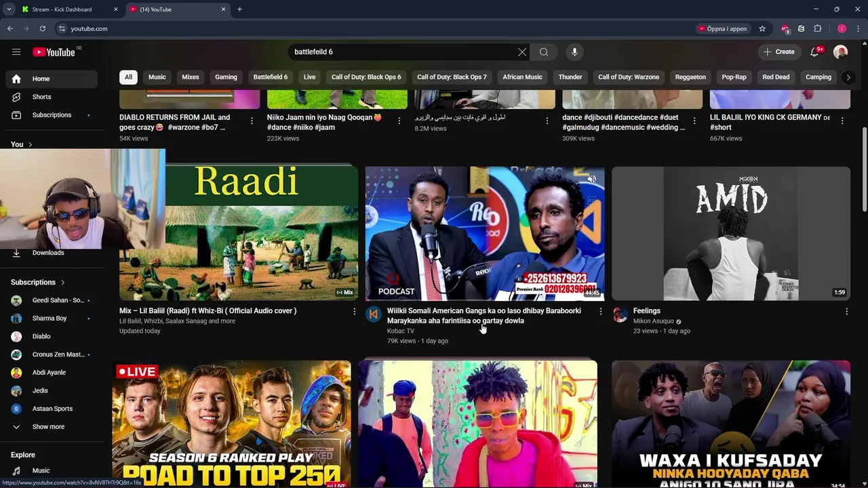The width and height of the screenshot is (868, 488).
Task: Close the Stream - Kick Dashboard tab
Action: click(x=115, y=9)
